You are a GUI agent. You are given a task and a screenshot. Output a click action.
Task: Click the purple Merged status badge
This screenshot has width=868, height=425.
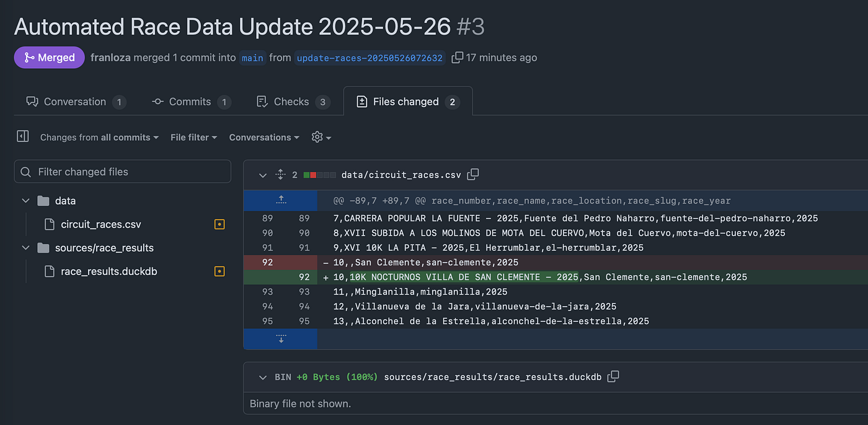50,58
